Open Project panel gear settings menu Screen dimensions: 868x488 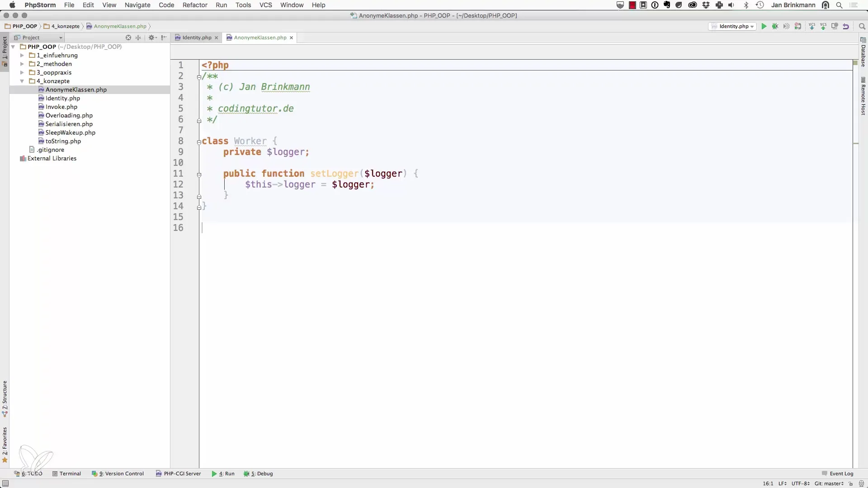pos(152,38)
